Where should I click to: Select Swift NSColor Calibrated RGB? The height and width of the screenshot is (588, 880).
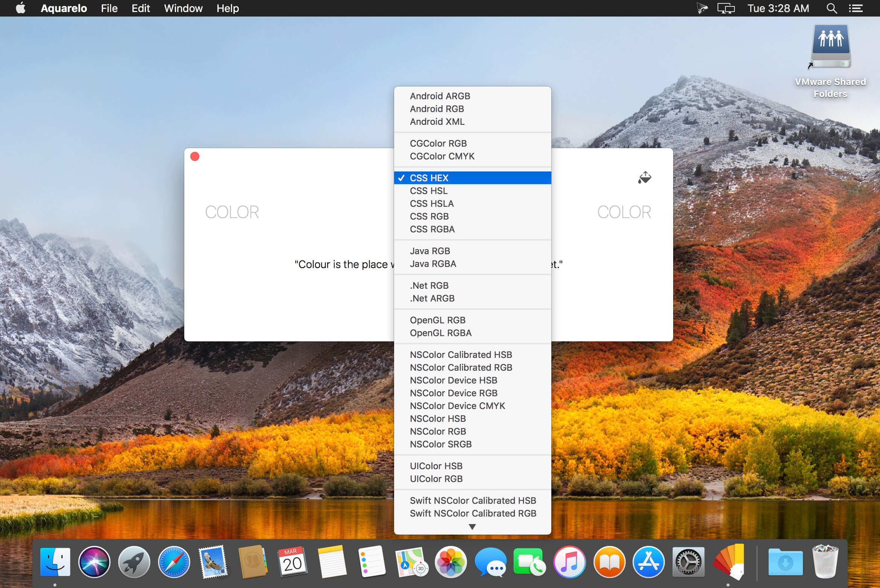pyautogui.click(x=472, y=513)
